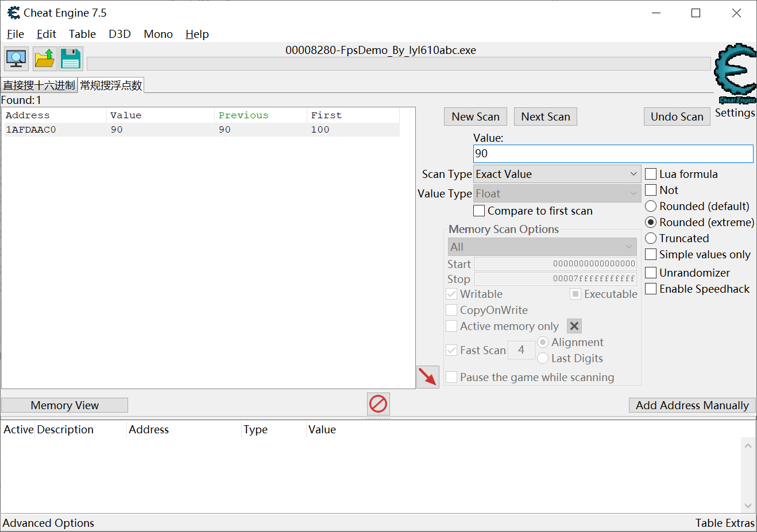
Task: Open the Edit menu
Action: [47, 34]
